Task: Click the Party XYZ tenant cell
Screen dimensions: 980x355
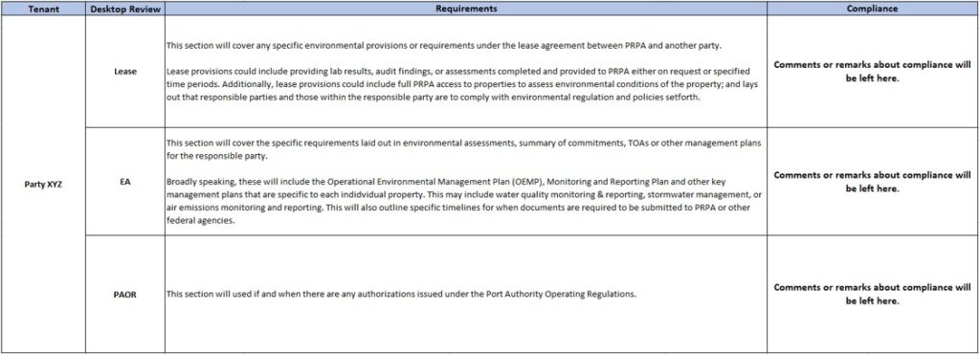Action: (x=43, y=185)
